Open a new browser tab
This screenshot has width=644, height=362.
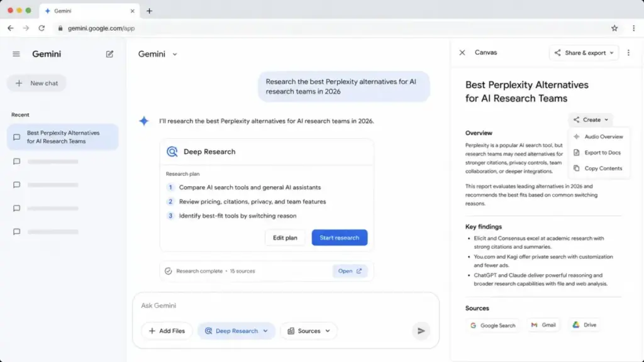coord(150,11)
